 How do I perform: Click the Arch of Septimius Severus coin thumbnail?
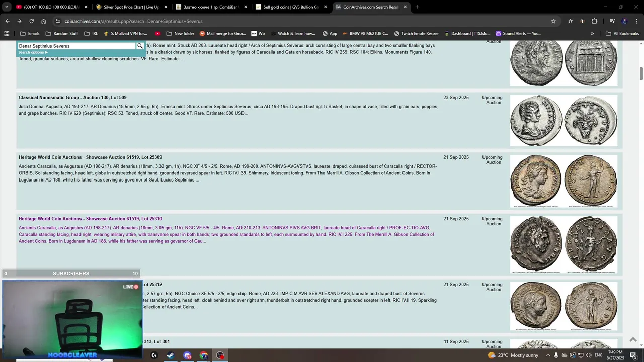[x=563, y=62]
